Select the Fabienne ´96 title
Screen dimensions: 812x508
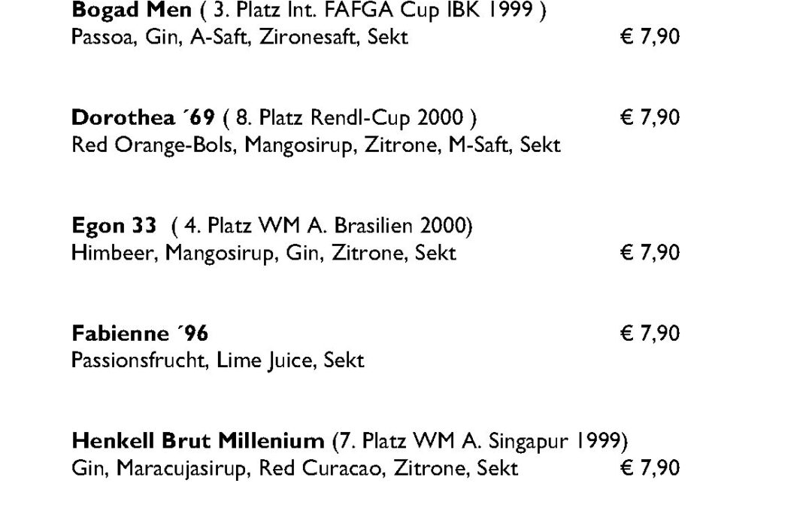point(140,333)
